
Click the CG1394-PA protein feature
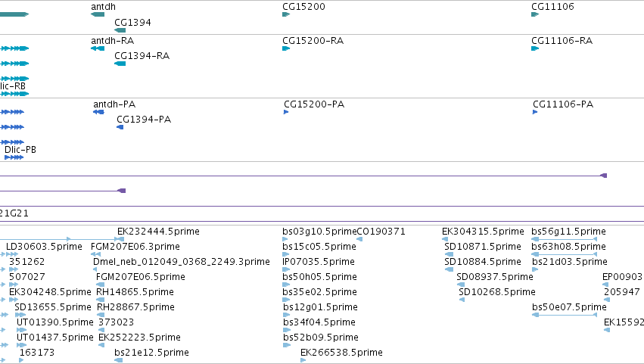coord(120,127)
